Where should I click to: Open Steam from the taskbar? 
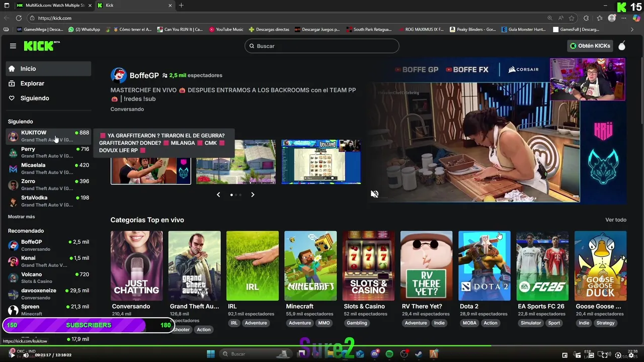[419, 354]
